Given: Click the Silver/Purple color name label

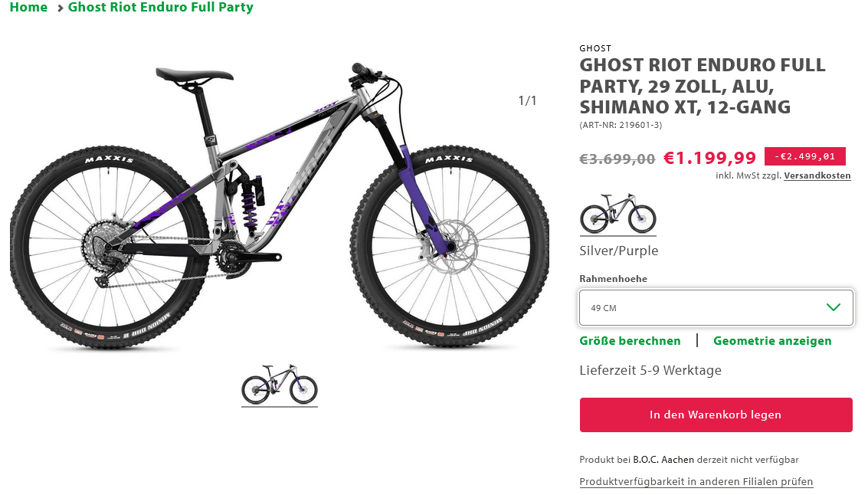Looking at the screenshot, I should pos(618,251).
